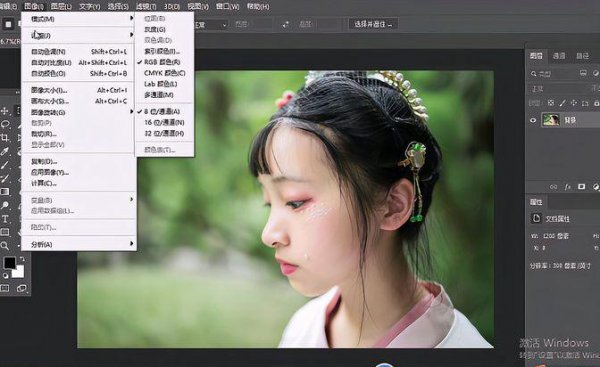This screenshot has height=367, width=600.
Task: Expand the 变量(B) submenu arrow
Action: point(131,200)
